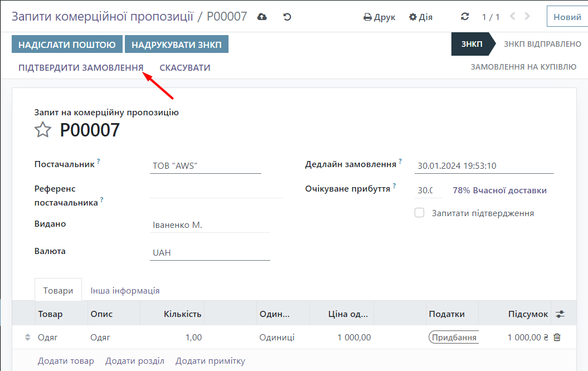Click Підтвердити замовлення button
Viewport: 588px width, 371px height.
tap(81, 68)
